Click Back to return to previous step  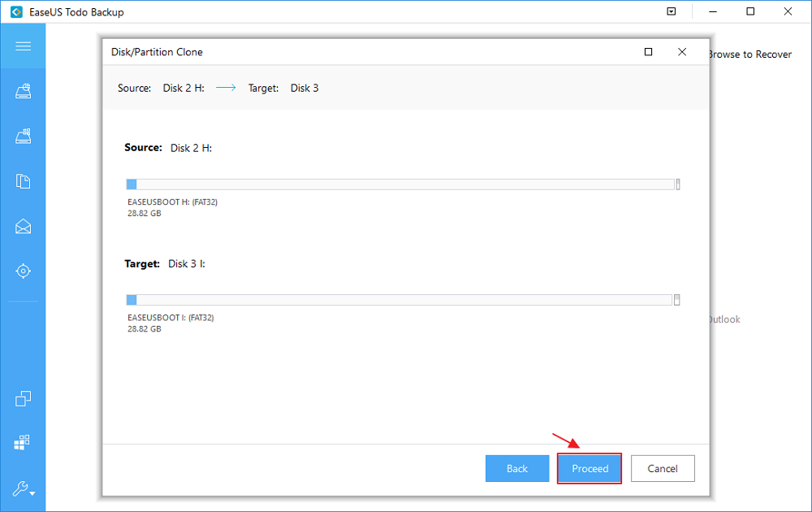point(517,468)
